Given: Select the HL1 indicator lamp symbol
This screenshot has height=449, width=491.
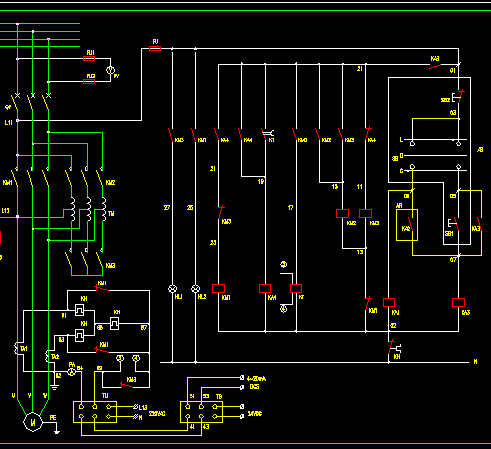Looking at the screenshot, I should [x=172, y=289].
